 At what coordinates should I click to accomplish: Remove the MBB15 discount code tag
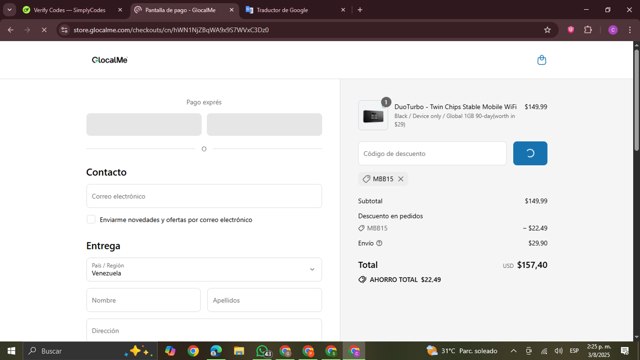401,179
